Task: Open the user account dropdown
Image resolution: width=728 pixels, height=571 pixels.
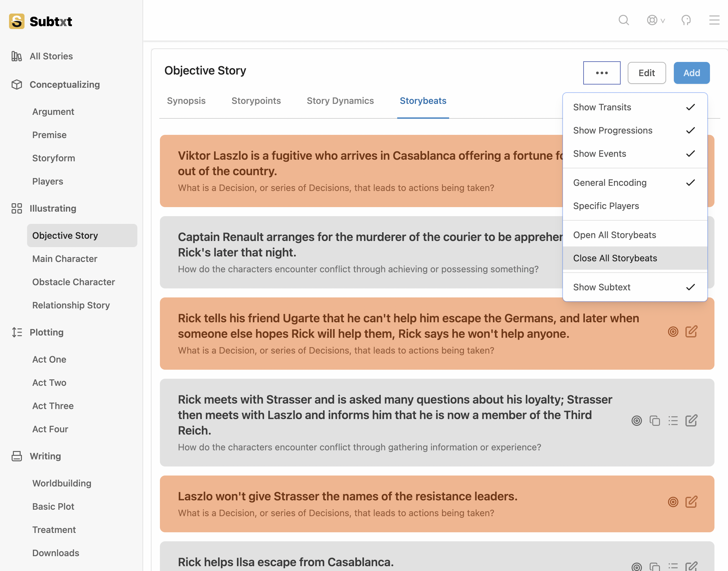Action: tap(655, 20)
